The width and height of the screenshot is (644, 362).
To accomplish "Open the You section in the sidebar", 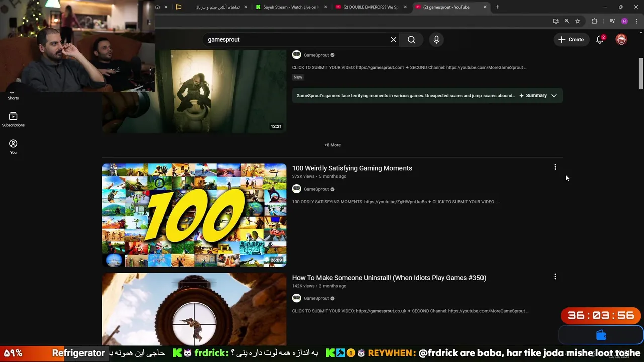I will tap(13, 147).
